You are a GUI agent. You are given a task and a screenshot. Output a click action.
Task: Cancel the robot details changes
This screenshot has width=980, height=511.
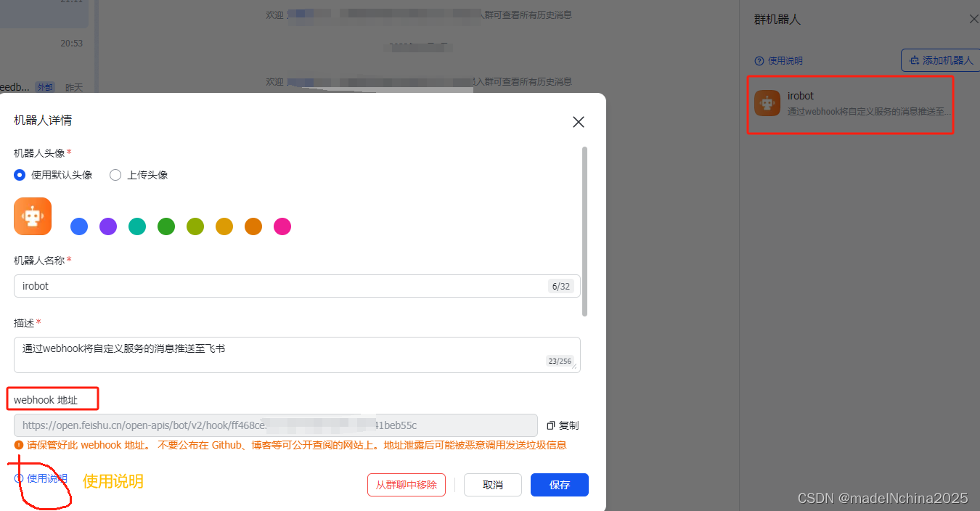click(493, 485)
